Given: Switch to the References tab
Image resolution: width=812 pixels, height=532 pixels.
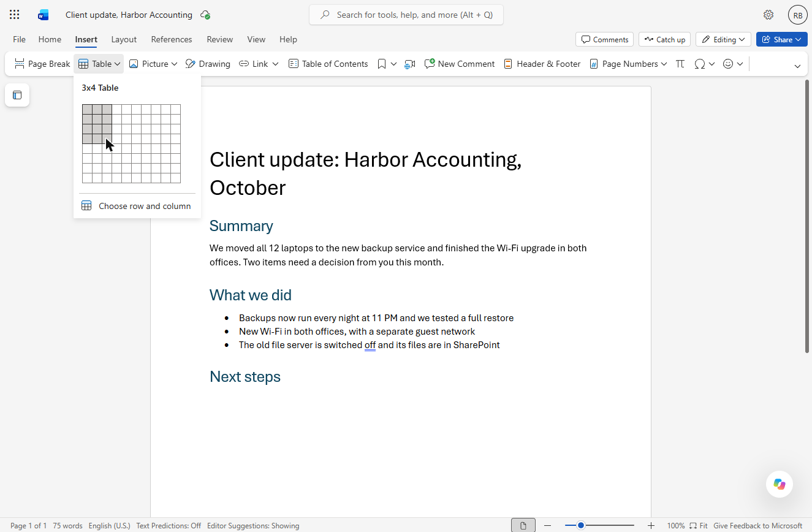Looking at the screenshot, I should pos(172,39).
